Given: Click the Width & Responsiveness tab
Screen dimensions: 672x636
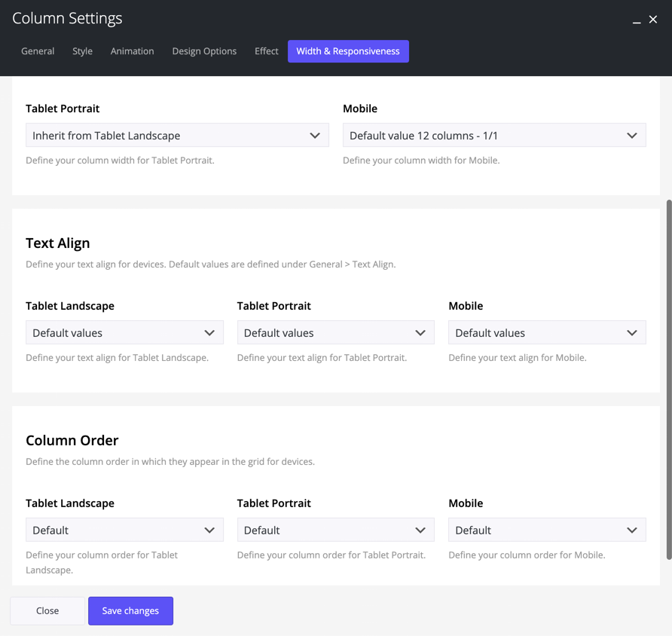Looking at the screenshot, I should point(348,51).
